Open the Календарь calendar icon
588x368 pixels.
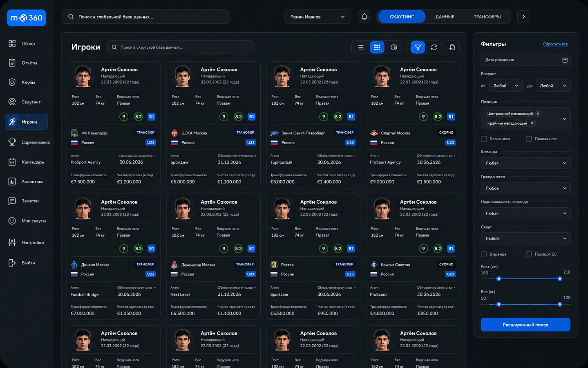click(x=12, y=162)
